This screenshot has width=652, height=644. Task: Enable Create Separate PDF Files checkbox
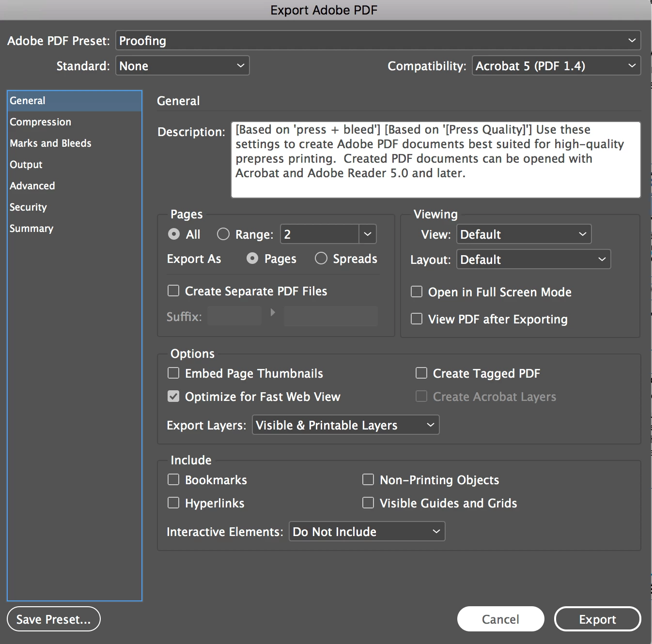point(173,291)
